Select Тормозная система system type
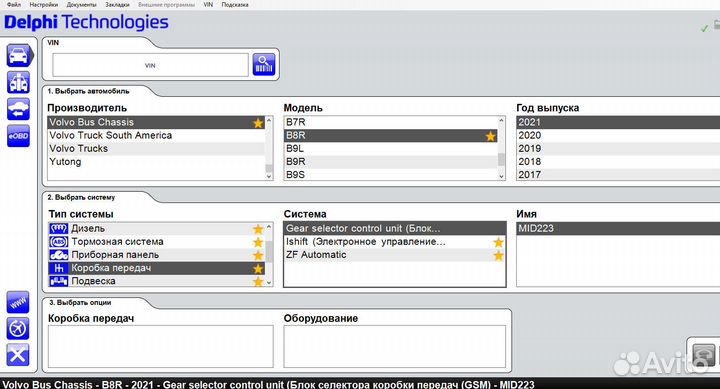Image resolution: width=720 pixels, height=389 pixels. point(156,242)
